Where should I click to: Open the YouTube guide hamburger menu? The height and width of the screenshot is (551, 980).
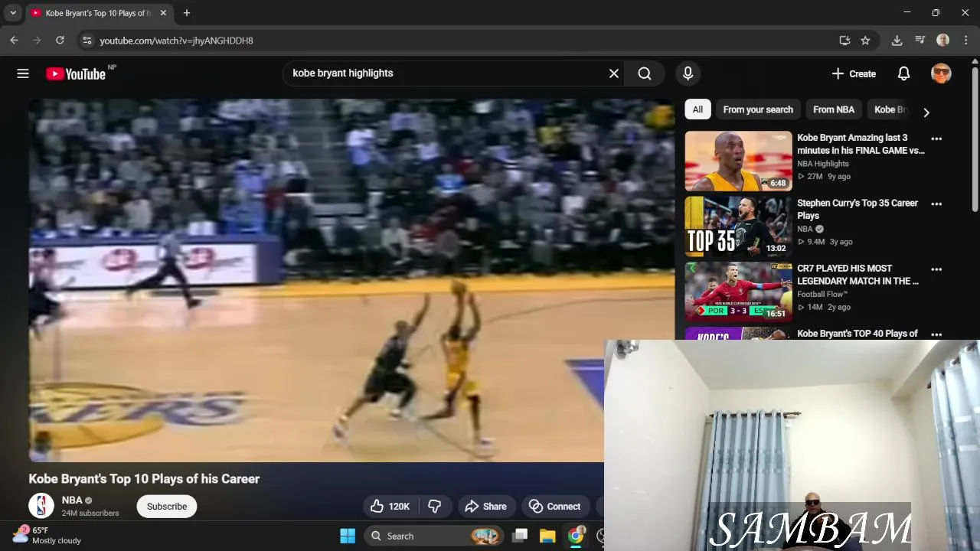click(x=23, y=73)
